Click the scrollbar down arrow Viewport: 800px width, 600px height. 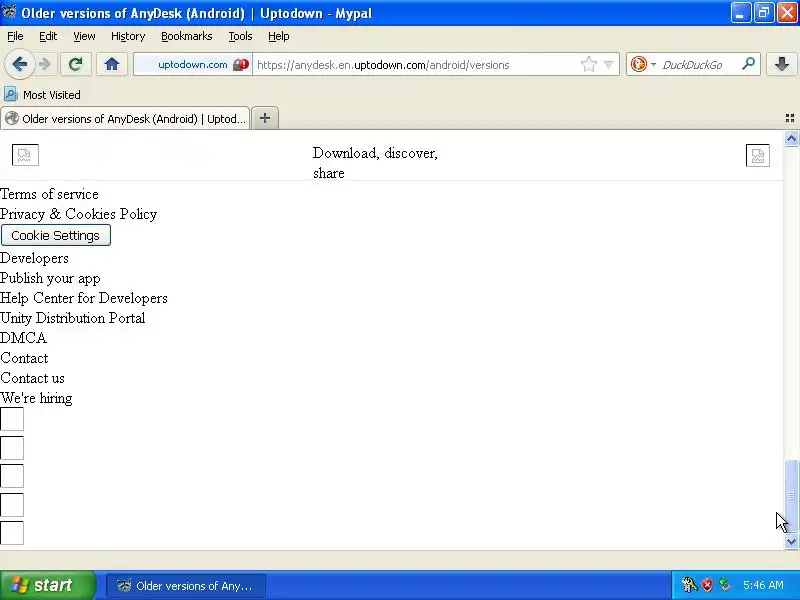point(791,541)
